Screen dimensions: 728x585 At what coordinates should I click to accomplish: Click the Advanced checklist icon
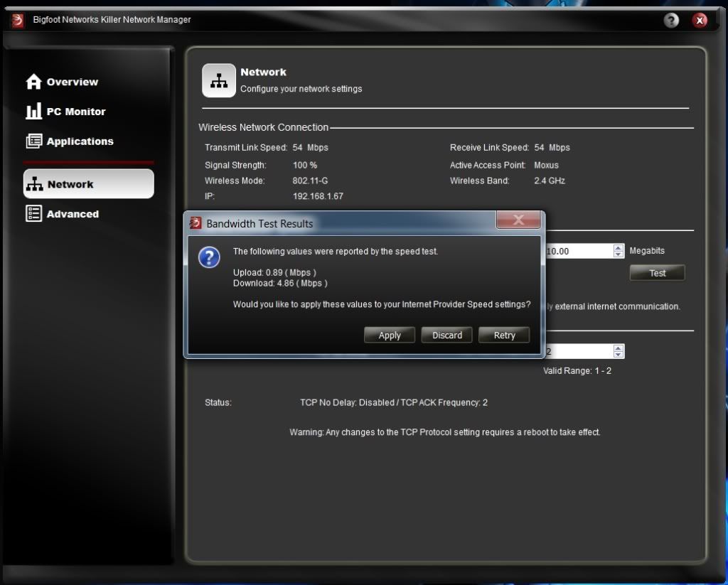(x=34, y=213)
